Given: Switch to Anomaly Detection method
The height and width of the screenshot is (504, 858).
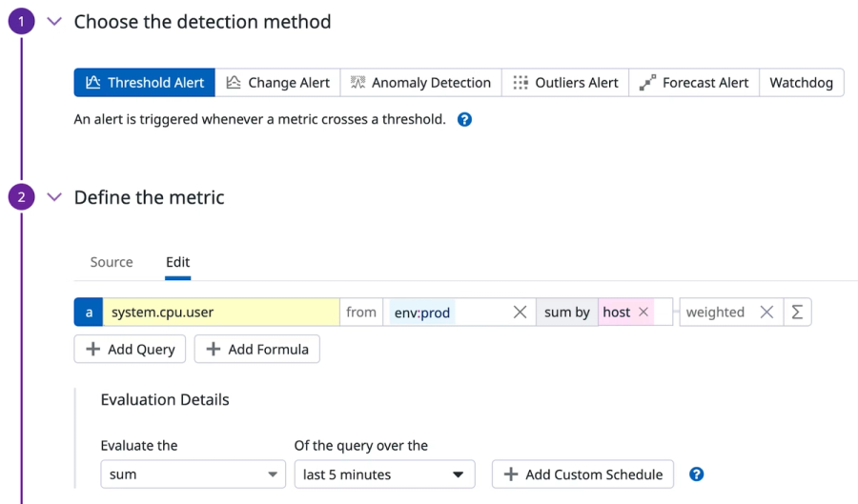Looking at the screenshot, I should (420, 83).
